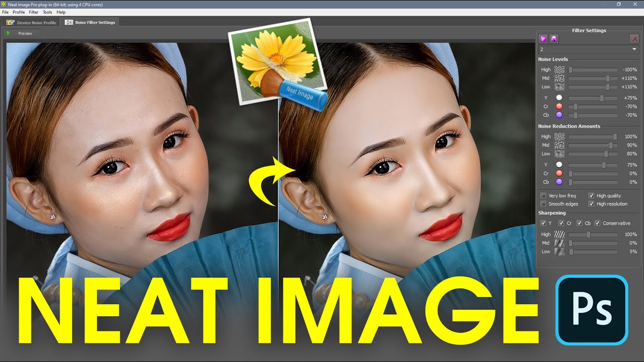Click the green play icon beside Preview
The width and height of the screenshot is (644, 362).
9,33
